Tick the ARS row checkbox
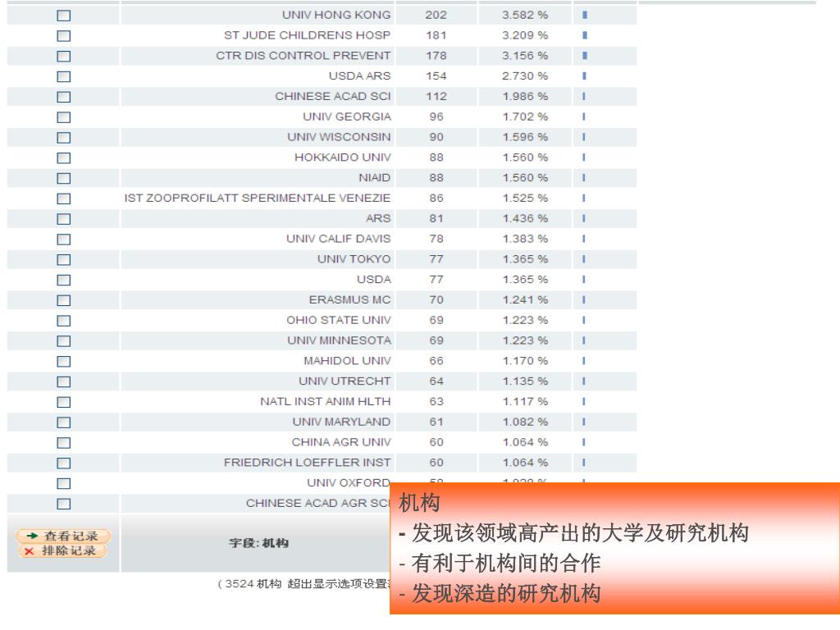Screen dimensions: 840x630 coord(64,219)
